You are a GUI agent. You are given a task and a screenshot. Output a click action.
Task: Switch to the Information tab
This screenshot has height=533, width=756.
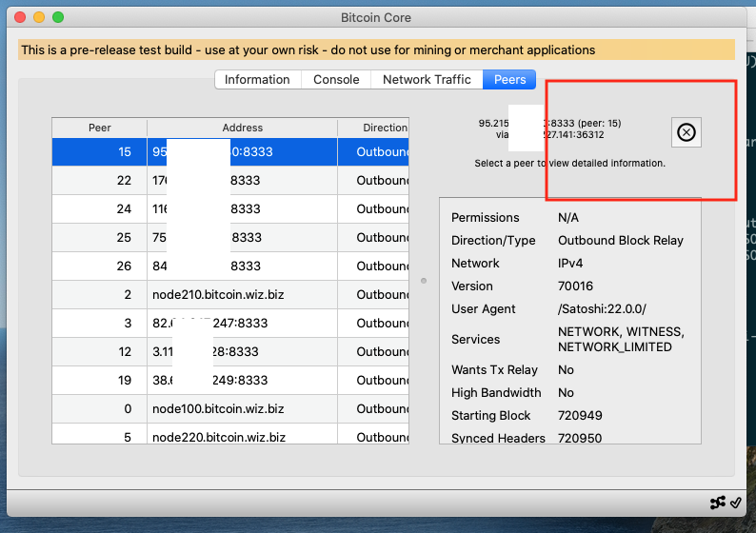pyautogui.click(x=257, y=80)
